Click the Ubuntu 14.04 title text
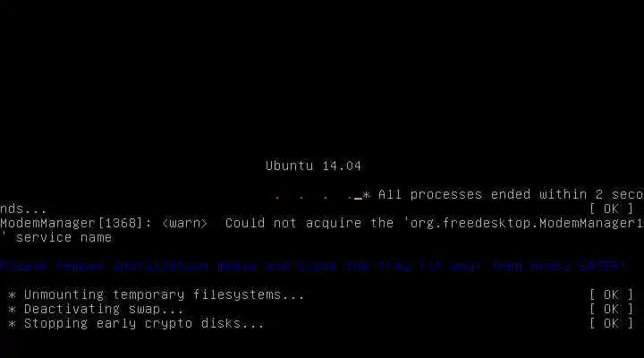 (x=313, y=166)
